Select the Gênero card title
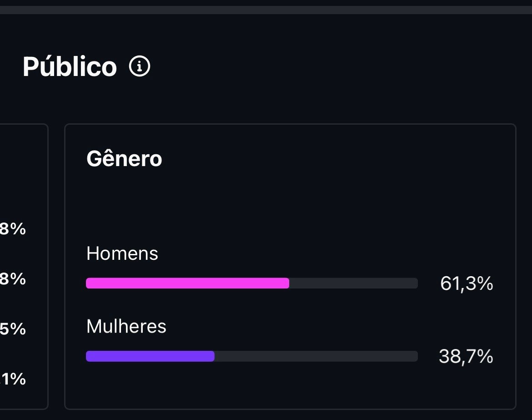 coord(124,159)
